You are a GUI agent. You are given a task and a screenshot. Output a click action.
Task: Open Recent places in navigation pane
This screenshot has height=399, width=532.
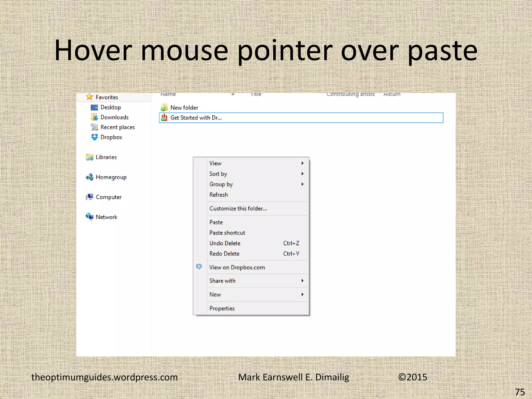[118, 127]
